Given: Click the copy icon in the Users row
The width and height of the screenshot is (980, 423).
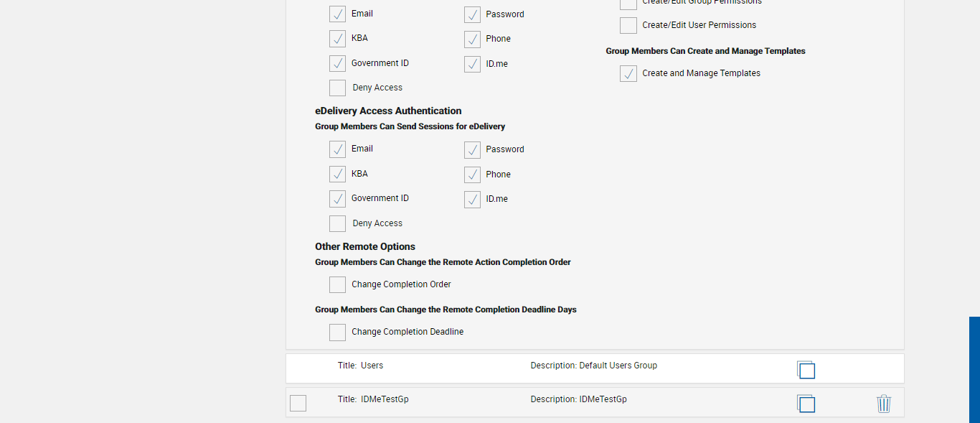Looking at the screenshot, I should [x=806, y=369].
